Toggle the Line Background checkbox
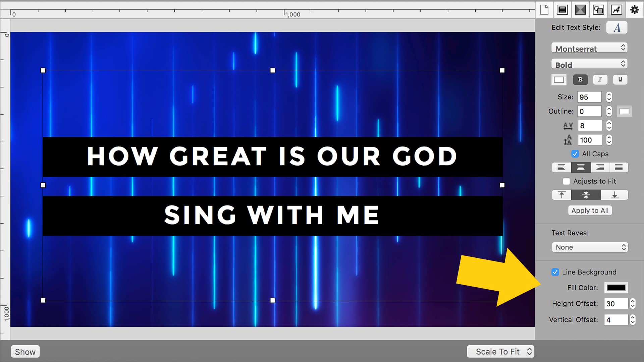The height and width of the screenshot is (362, 644). 555,272
